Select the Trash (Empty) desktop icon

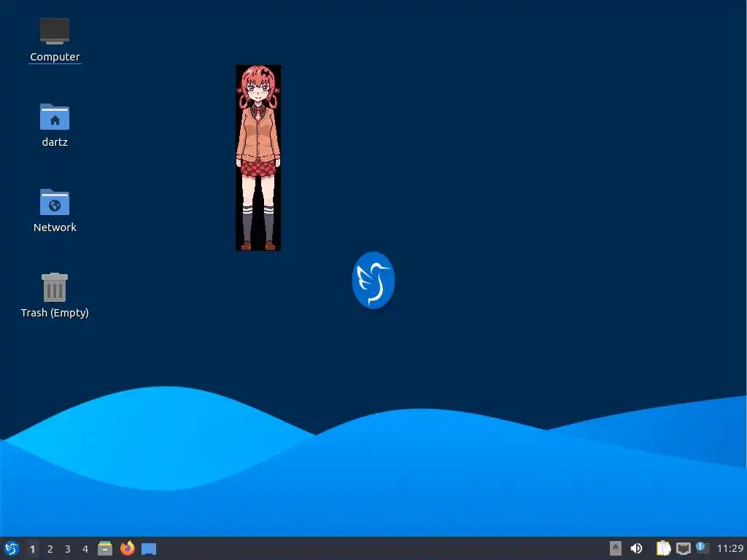point(55,287)
